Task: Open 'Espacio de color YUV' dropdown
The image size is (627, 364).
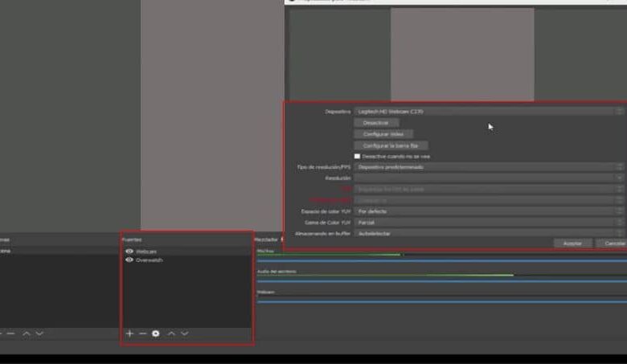Action: click(x=488, y=211)
